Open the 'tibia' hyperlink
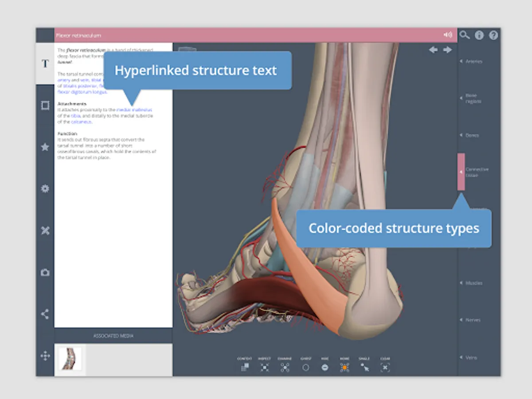 tap(75, 116)
